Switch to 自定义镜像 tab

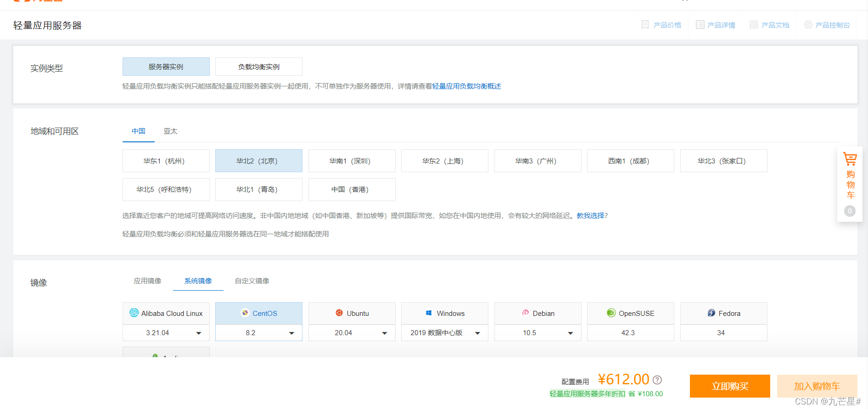pyautogui.click(x=252, y=281)
